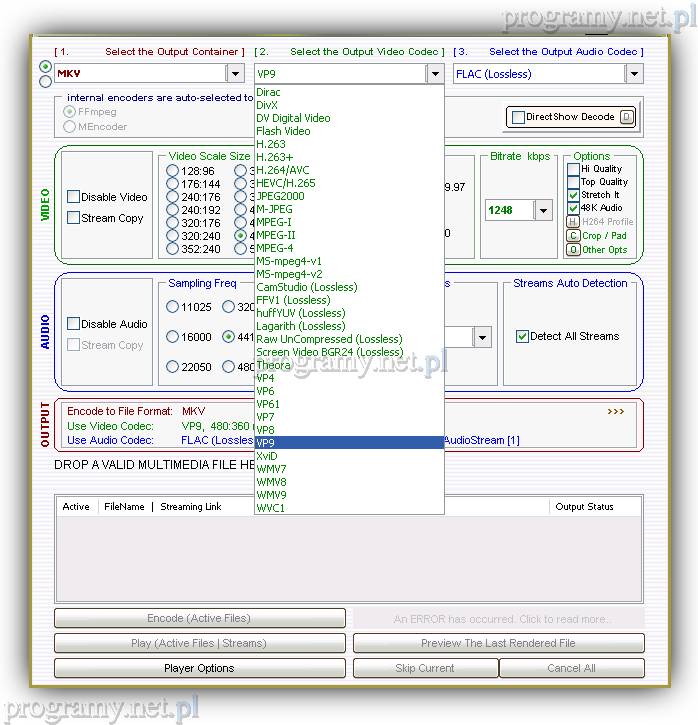698x725 pixels.
Task: Enable the Hi Quality option
Action: (573, 169)
